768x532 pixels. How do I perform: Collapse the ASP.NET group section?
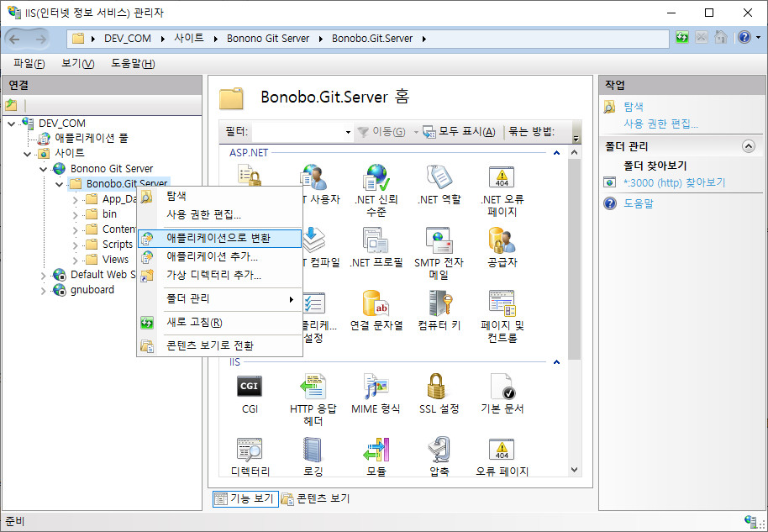coord(556,153)
